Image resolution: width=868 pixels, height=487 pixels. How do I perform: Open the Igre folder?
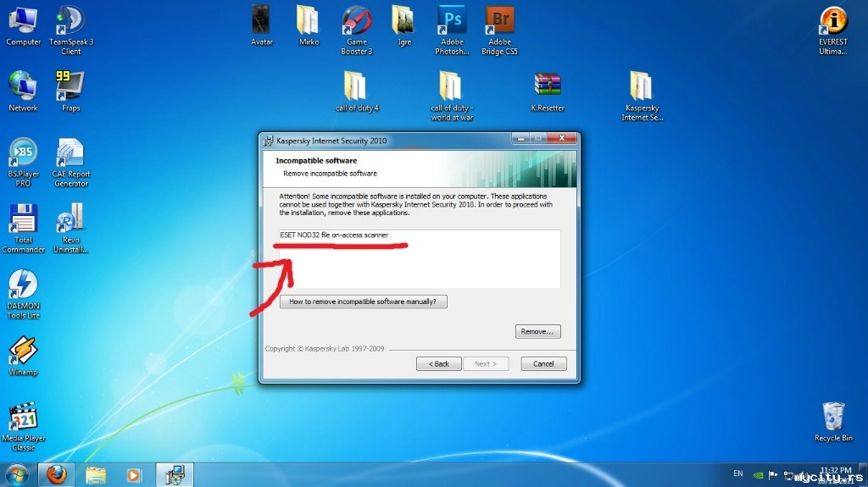coord(404,26)
